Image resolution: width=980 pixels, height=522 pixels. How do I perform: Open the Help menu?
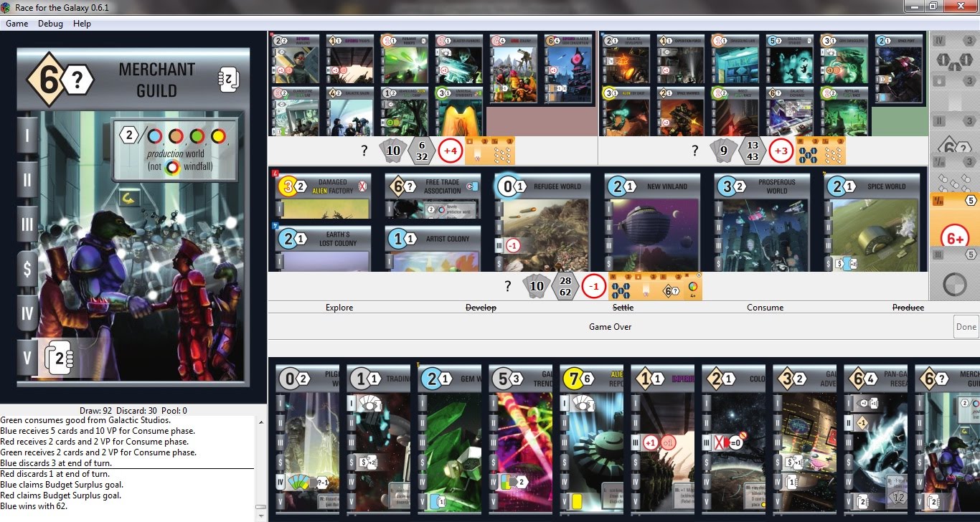(x=83, y=24)
